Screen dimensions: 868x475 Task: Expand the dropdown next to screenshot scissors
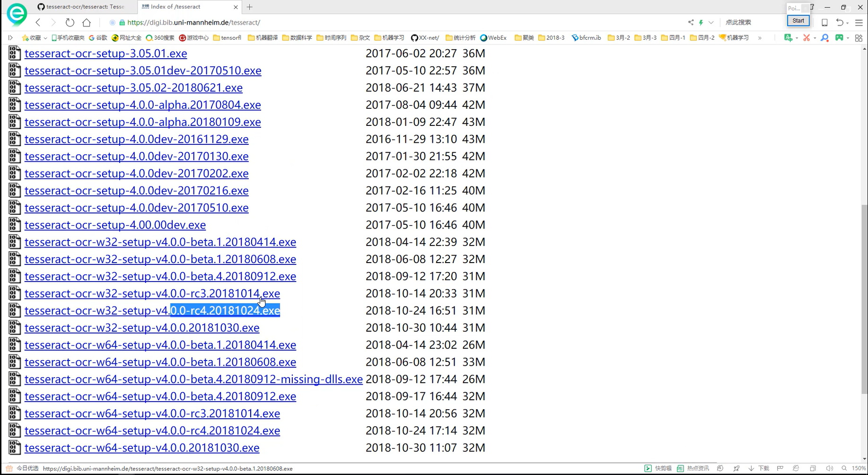(815, 38)
